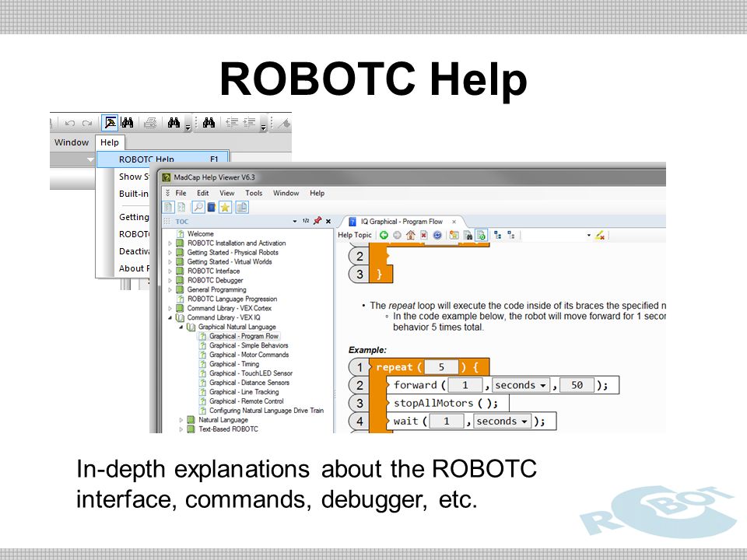Click binoculars icon right beside the hammer icon
Screen dimensions: 747x560
point(127,123)
